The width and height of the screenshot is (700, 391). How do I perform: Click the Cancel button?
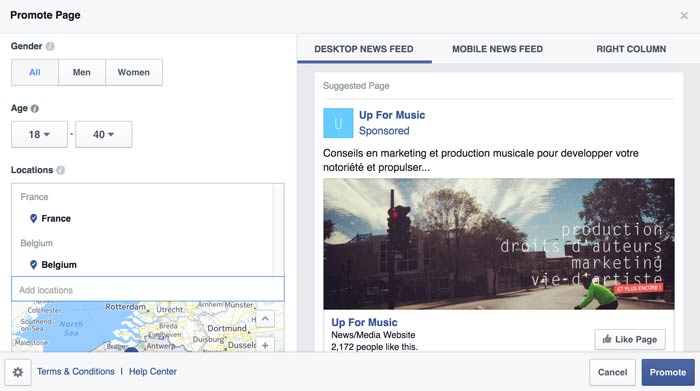click(x=612, y=372)
